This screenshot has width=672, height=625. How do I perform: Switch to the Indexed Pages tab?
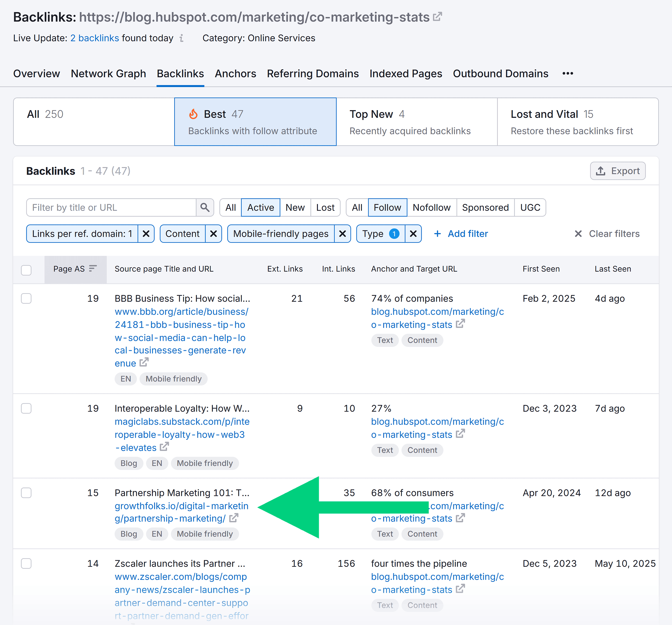point(406,74)
